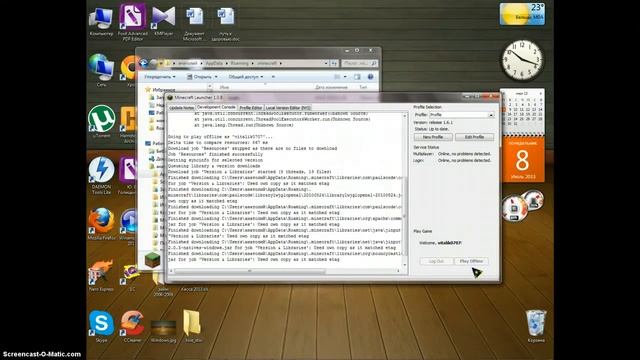Open DAEMON Tools Lite shortcut

(x=101, y=175)
